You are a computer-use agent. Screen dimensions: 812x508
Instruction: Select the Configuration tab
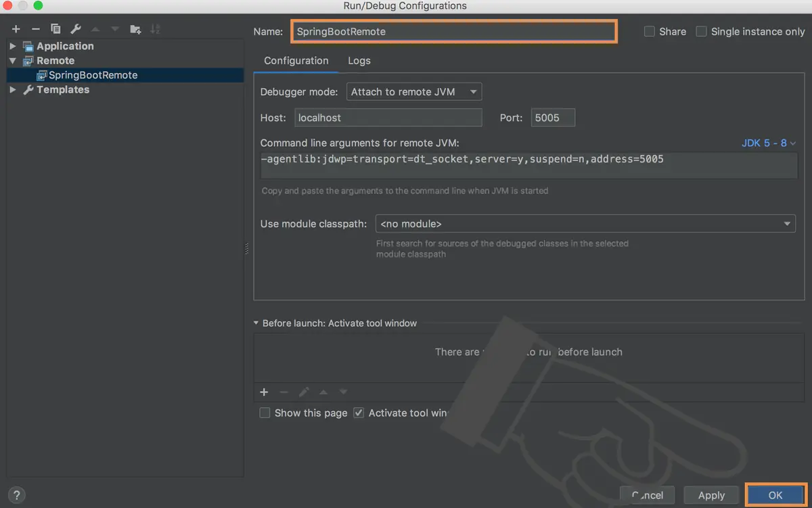296,61
